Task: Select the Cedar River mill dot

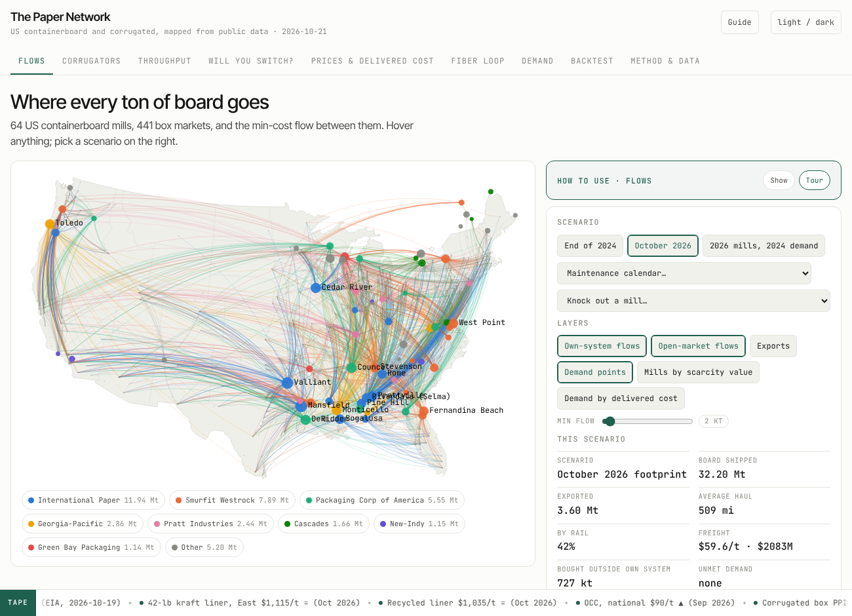Action: point(316,288)
